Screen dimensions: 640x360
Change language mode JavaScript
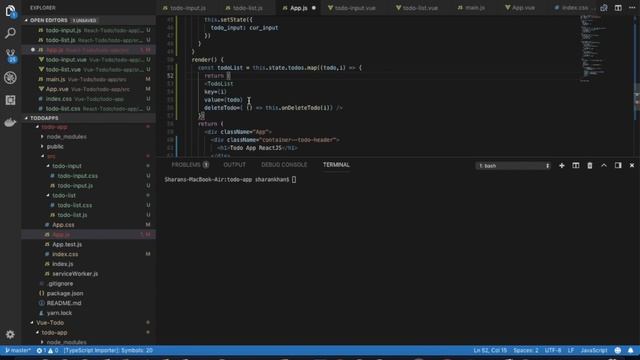point(594,350)
